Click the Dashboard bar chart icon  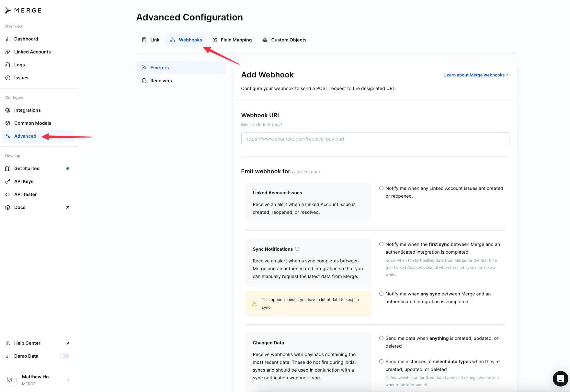pyautogui.click(x=8, y=39)
